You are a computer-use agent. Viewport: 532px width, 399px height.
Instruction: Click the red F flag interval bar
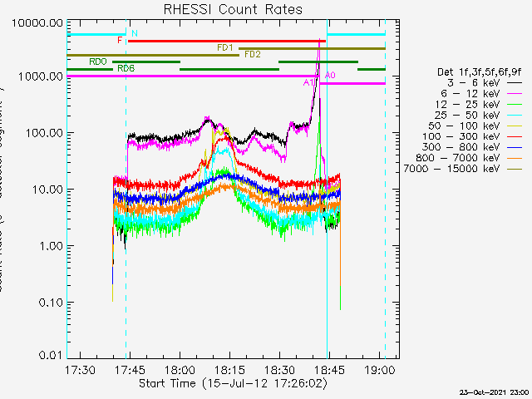pos(227,41)
